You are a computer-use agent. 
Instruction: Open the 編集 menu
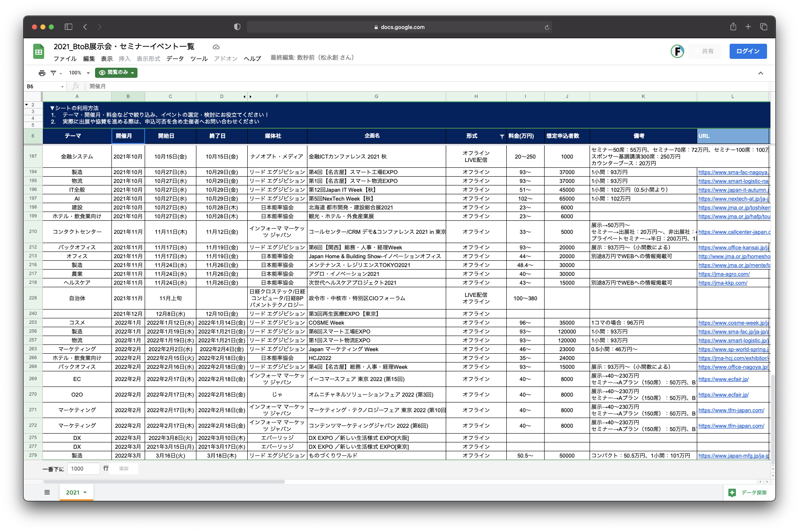89,58
